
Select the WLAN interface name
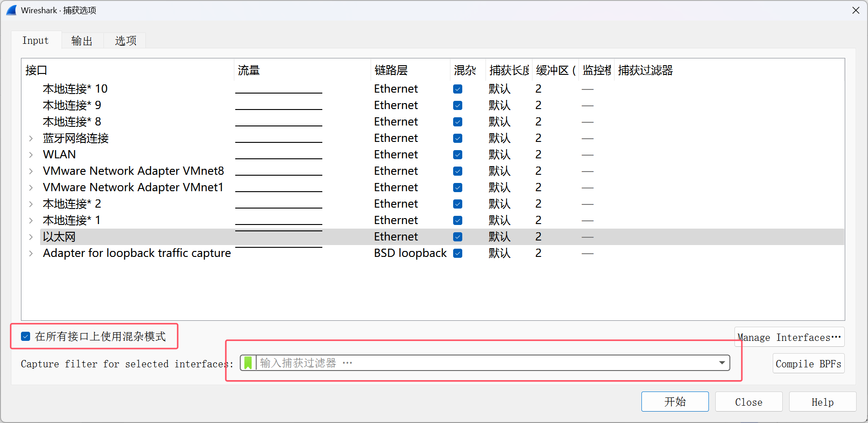[x=59, y=155]
